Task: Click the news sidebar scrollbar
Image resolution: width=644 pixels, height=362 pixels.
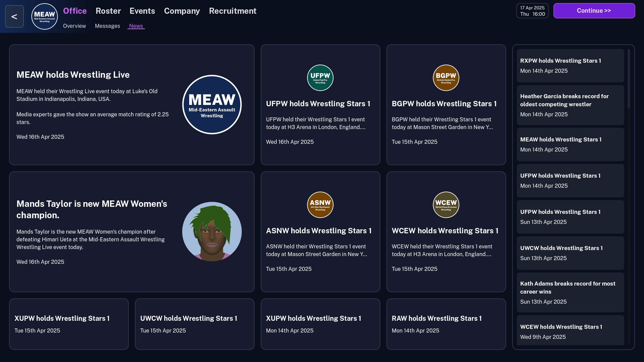Action: 629,79
